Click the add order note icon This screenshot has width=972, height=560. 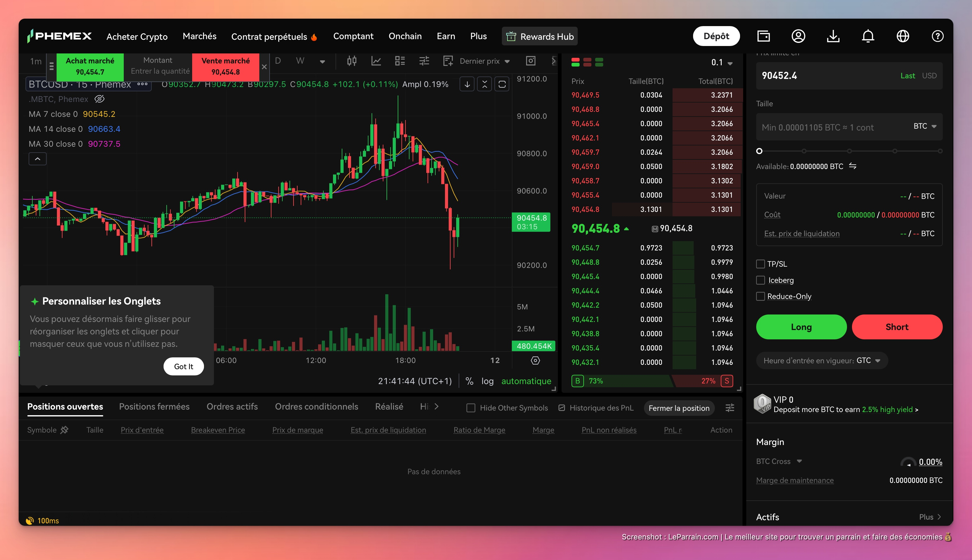point(447,61)
